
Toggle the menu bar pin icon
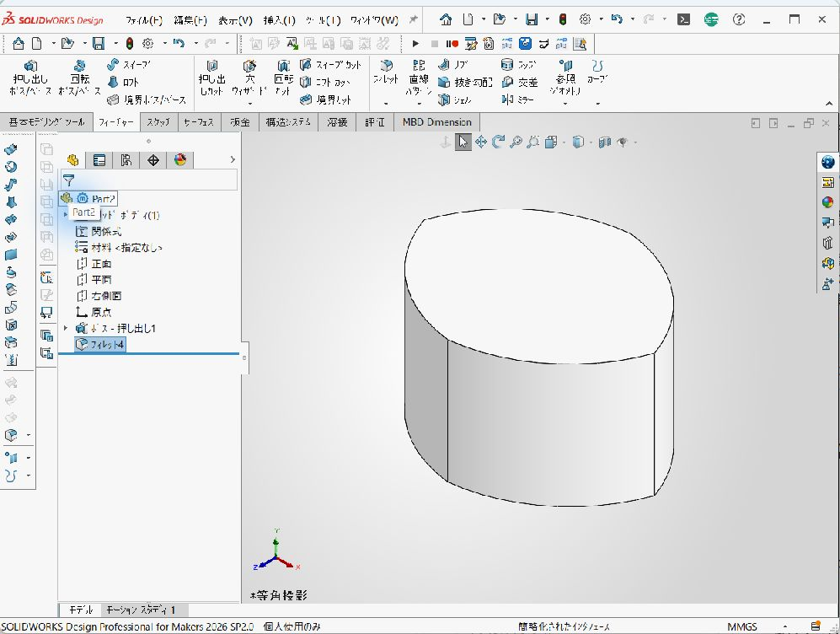coord(413,20)
